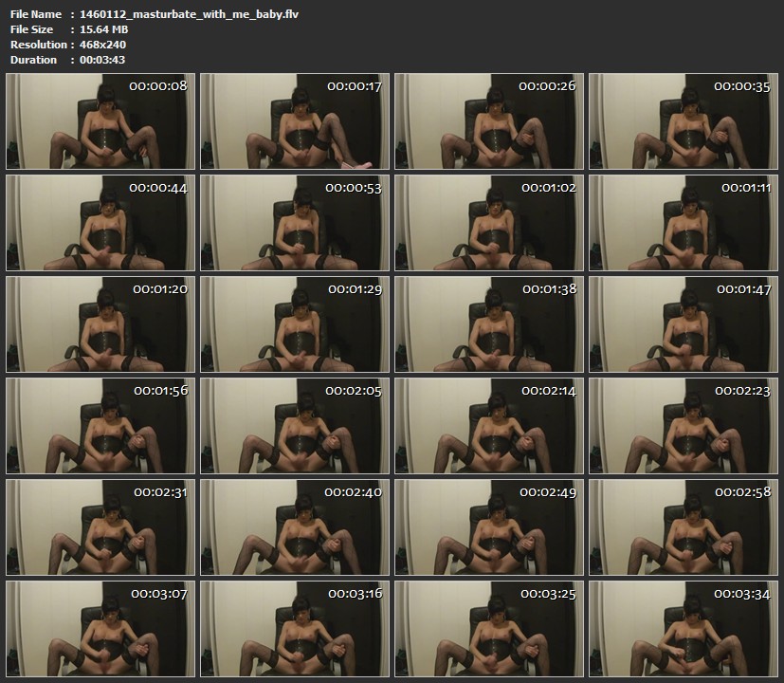This screenshot has height=683, width=784.
Task: Open the thumbnail timestamped 00:02:49
Action: (489, 527)
